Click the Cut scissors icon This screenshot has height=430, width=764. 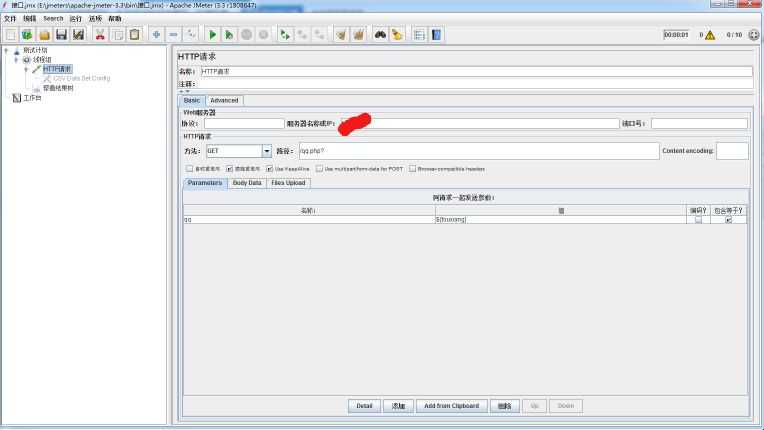coord(100,35)
